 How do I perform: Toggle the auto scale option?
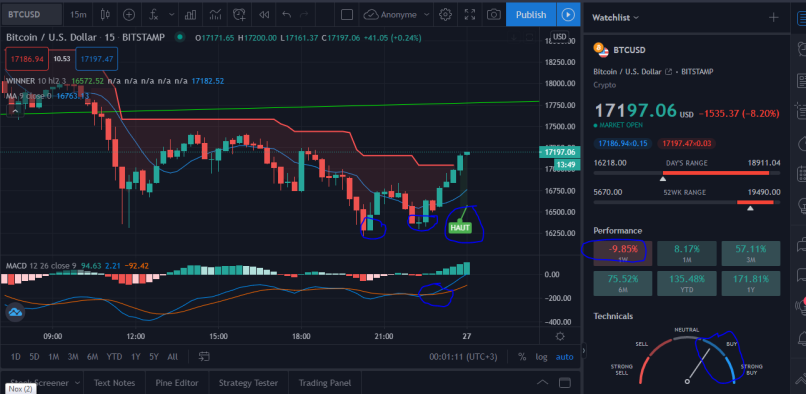564,356
